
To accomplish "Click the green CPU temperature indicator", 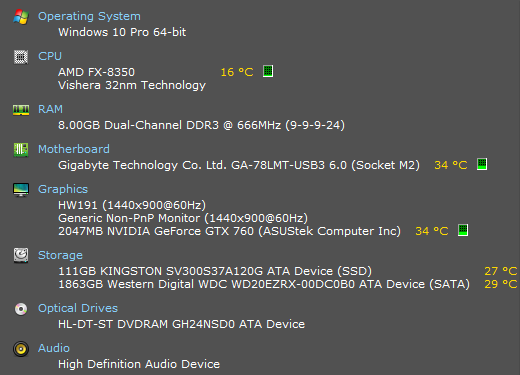I will click(x=268, y=71).
